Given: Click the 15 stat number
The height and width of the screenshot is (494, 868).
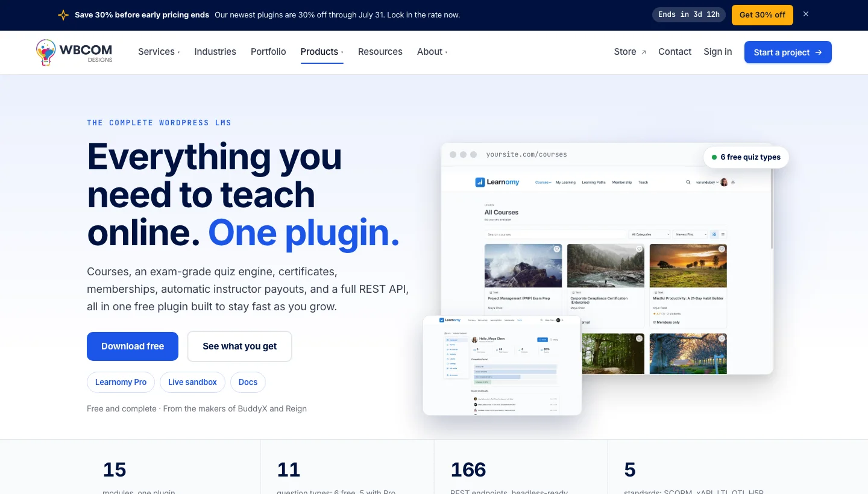Looking at the screenshot, I should pyautogui.click(x=115, y=469).
